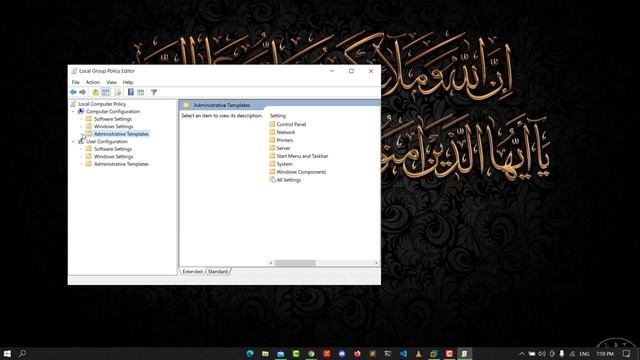
Task: Go back using the toolbar Back arrow
Action: point(73,92)
